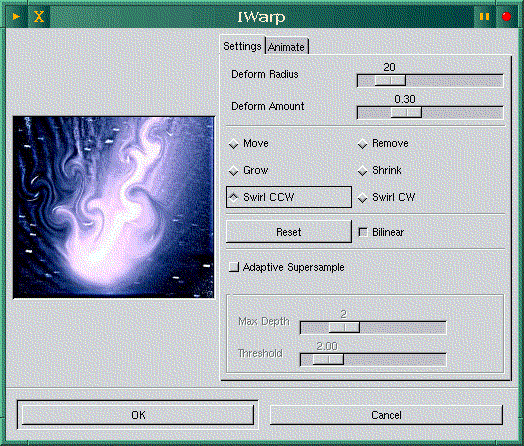Click the orange X icon in title bar
524x446 pixels.
click(x=39, y=16)
